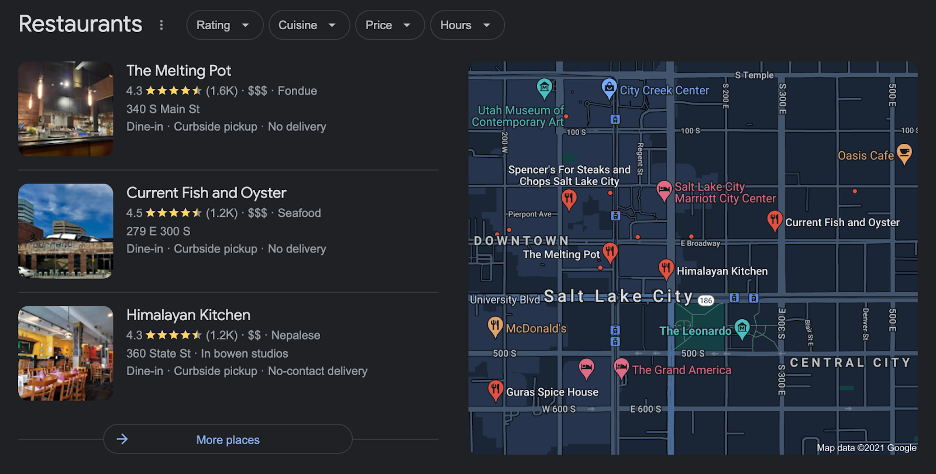Click the Fondue cuisine label
The height and width of the screenshot is (474, 936).
[x=297, y=91]
